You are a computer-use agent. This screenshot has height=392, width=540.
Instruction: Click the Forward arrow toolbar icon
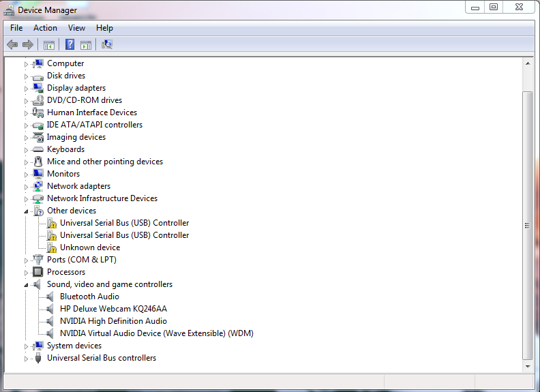[x=27, y=44]
